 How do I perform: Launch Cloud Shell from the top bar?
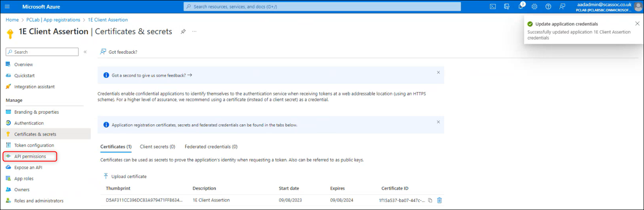point(493,7)
